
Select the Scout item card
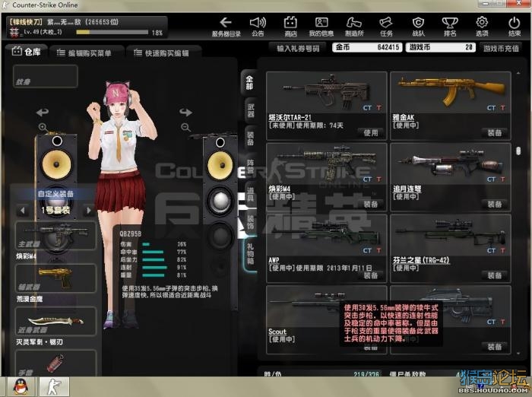(326, 319)
